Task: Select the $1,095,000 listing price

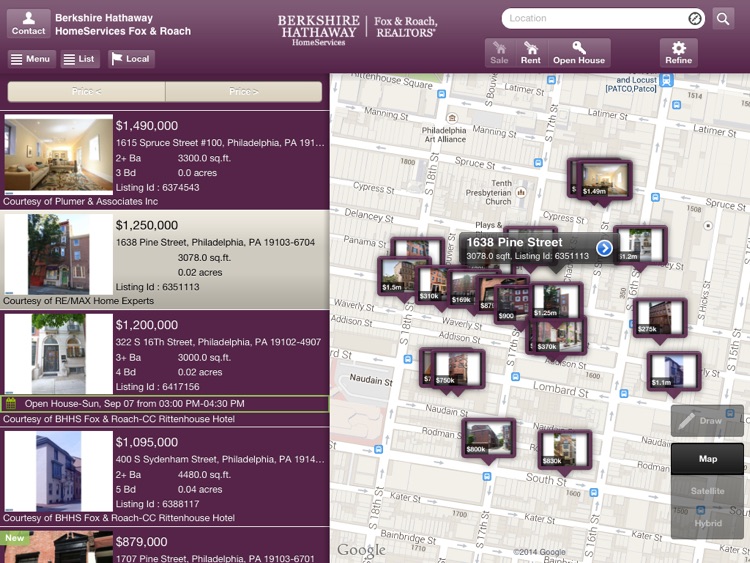Action: coord(147,442)
